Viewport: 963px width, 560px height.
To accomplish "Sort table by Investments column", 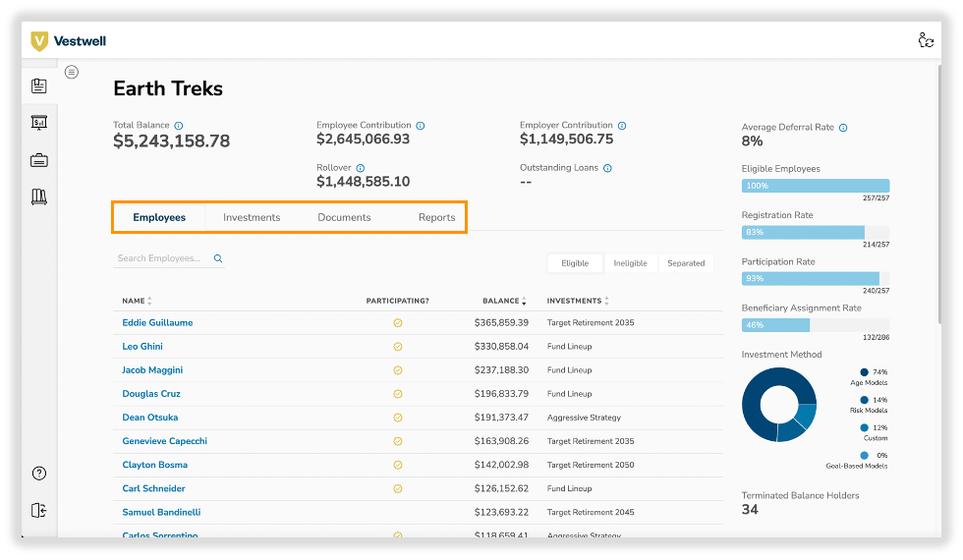I will coord(578,301).
